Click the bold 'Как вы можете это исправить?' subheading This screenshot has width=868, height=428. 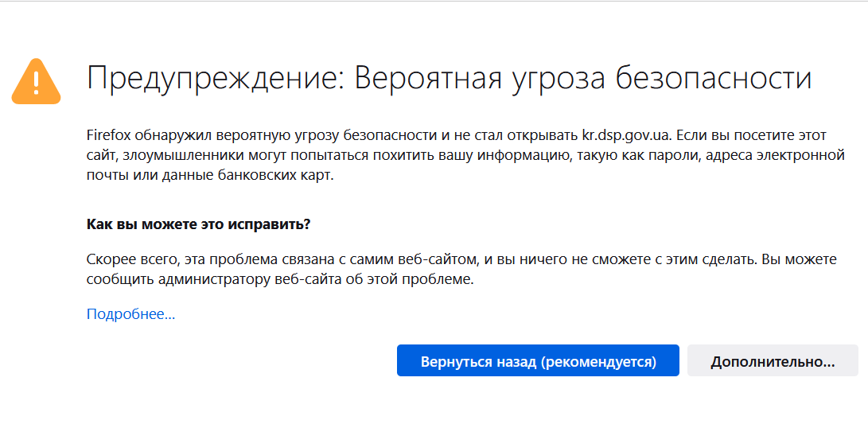pyautogui.click(x=198, y=224)
